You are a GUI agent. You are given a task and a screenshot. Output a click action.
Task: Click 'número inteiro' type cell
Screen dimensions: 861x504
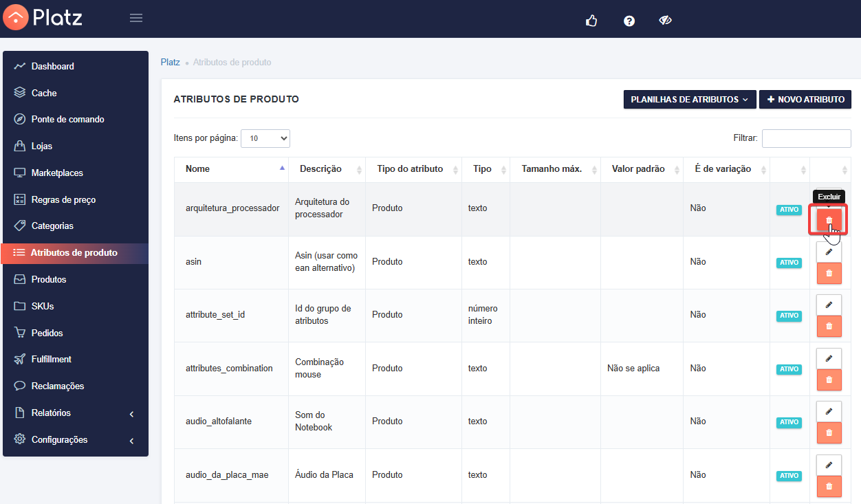(x=483, y=315)
